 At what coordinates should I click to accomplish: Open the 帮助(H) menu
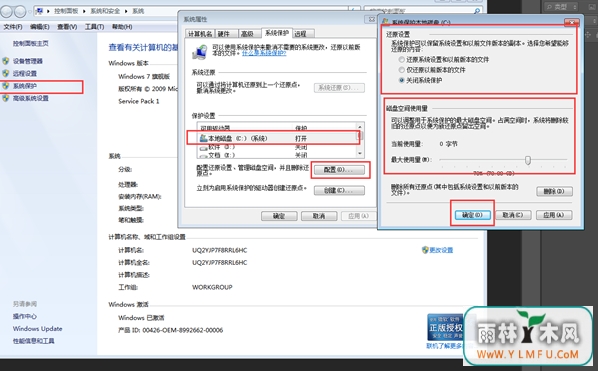[122, 27]
